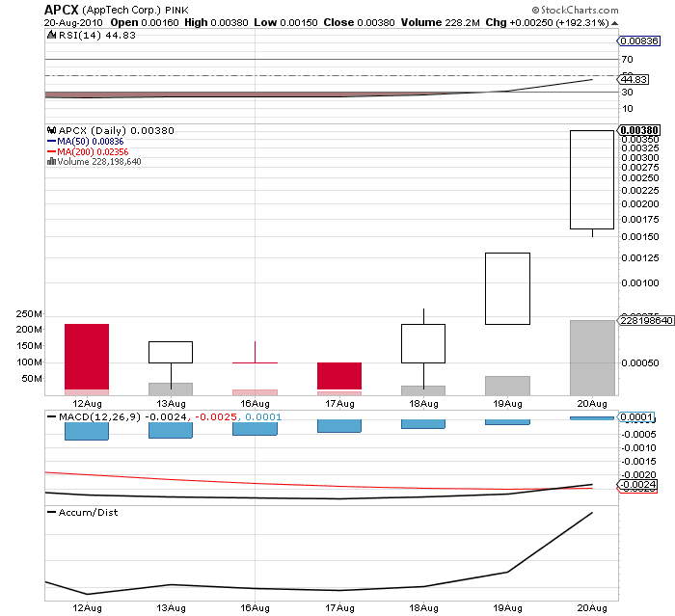Click the 250M volume axis label
Screen dimensions: 675x616
point(29,314)
